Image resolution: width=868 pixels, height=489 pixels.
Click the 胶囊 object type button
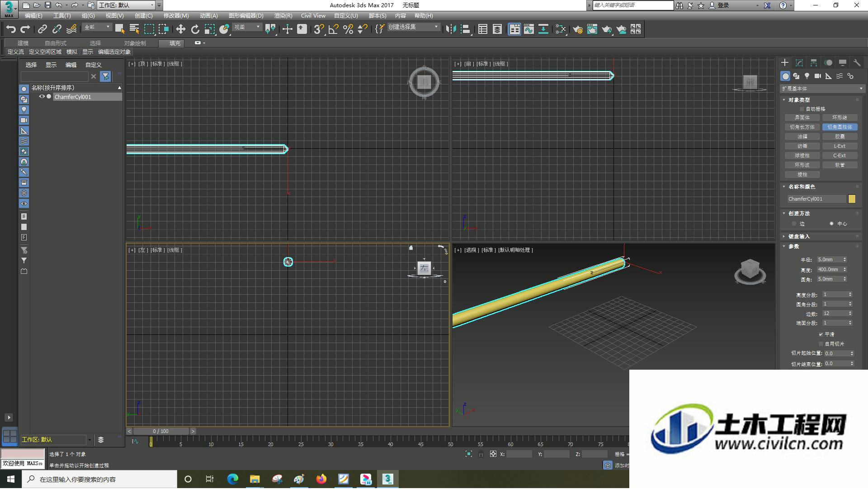(x=840, y=137)
